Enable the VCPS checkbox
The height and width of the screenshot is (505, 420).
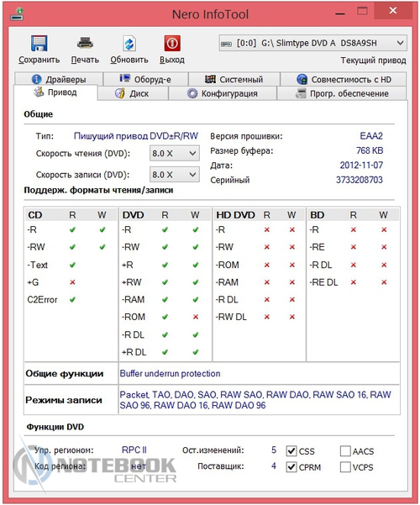click(345, 466)
